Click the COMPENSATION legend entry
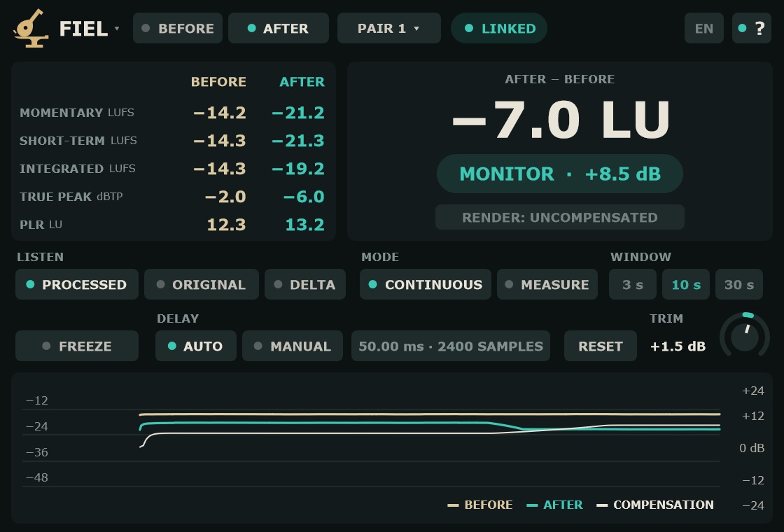This screenshot has width=784, height=532. tap(655, 505)
